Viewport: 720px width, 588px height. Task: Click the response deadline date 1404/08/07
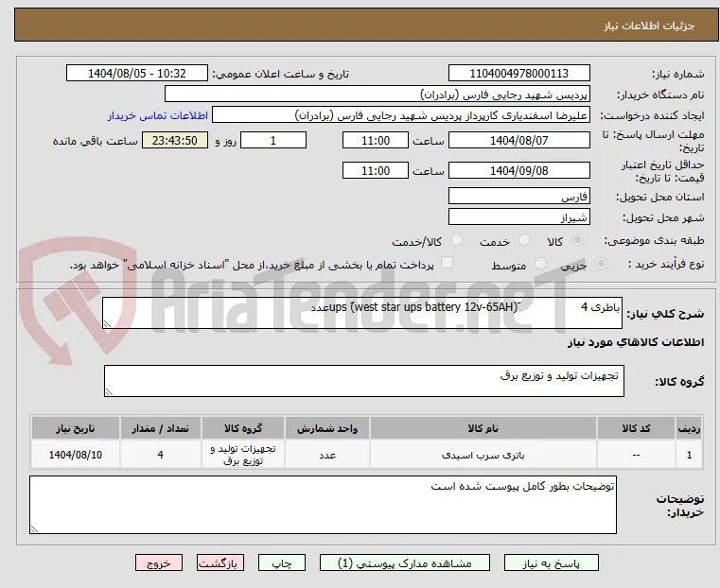[x=518, y=140]
